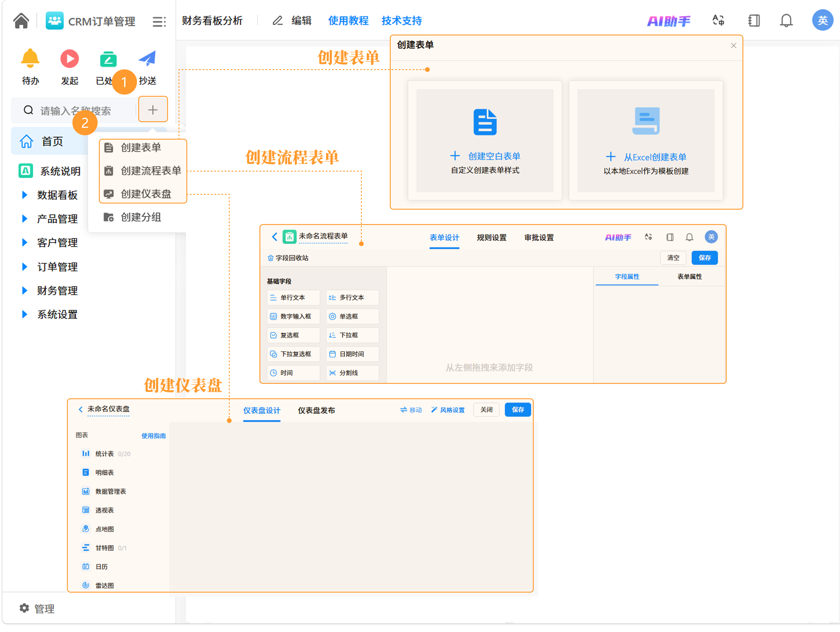Open 管理 gear at sidebar bottom
This screenshot has height=632, width=840.
37,609
